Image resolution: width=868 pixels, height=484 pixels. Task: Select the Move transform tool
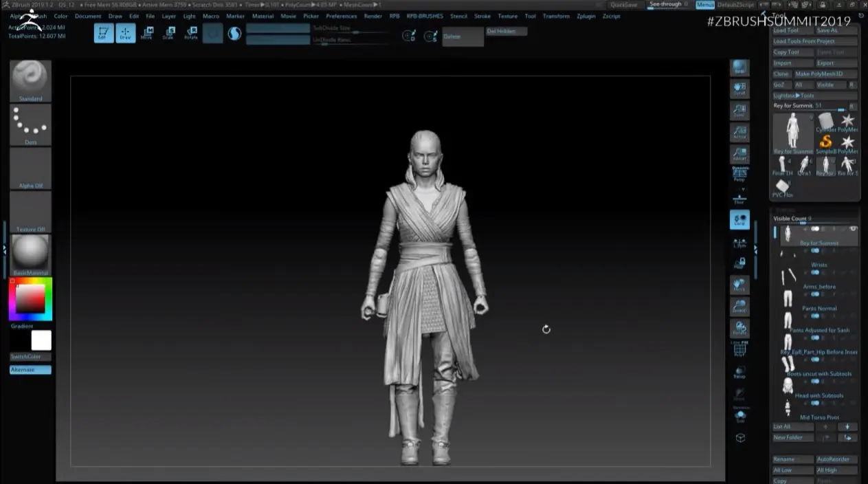[147, 33]
